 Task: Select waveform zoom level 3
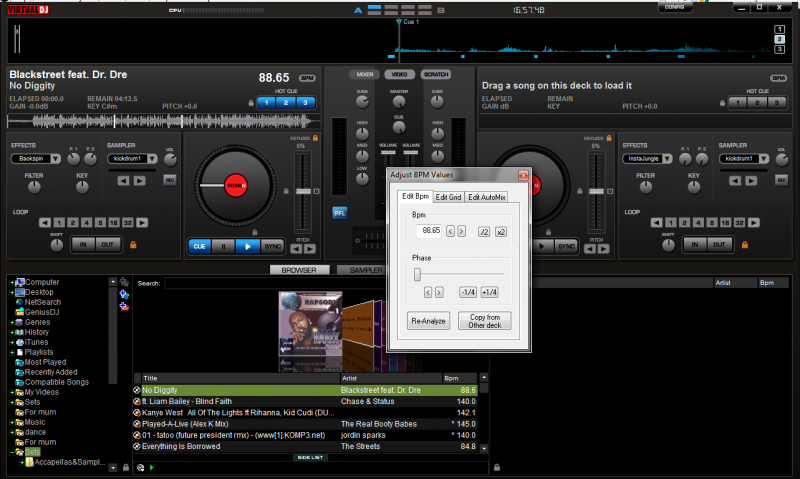780,49
